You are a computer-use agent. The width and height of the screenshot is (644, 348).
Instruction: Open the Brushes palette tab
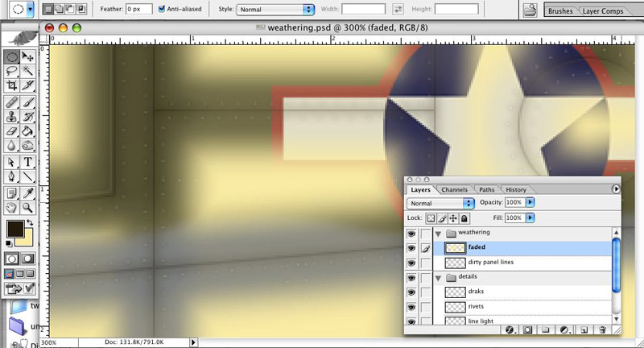pyautogui.click(x=560, y=11)
